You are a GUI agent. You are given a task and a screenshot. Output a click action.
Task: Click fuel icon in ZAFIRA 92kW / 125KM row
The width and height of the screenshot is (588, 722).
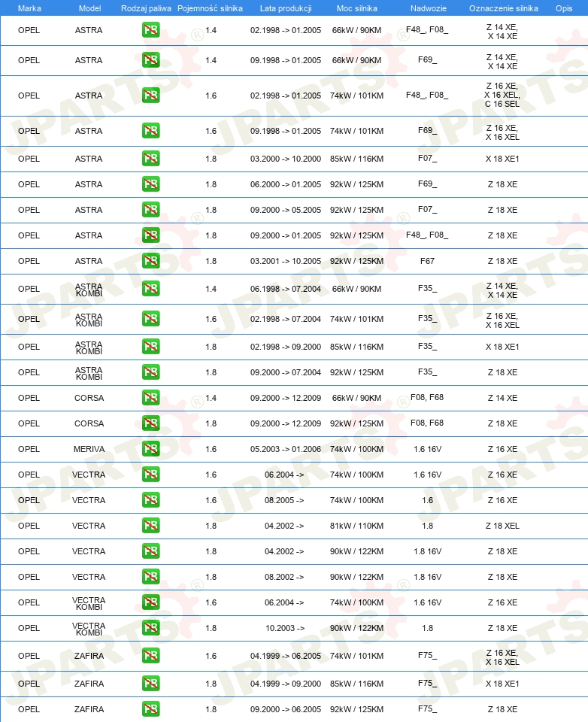pyautogui.click(x=151, y=709)
